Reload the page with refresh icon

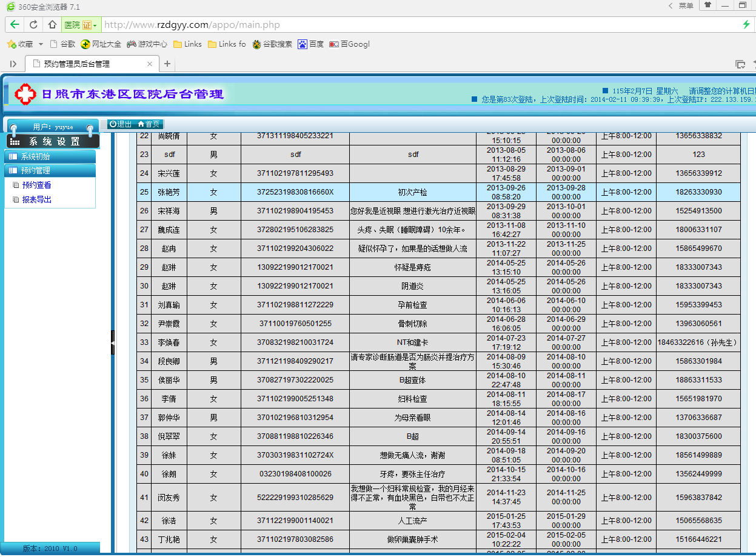[x=33, y=25]
